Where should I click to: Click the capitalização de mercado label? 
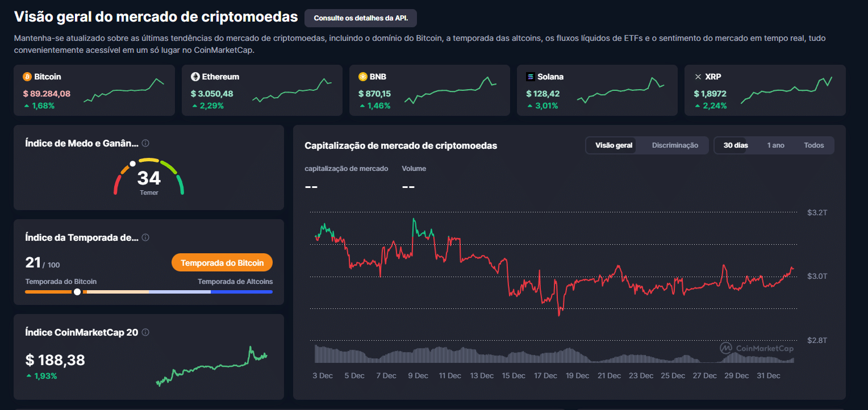pos(346,168)
